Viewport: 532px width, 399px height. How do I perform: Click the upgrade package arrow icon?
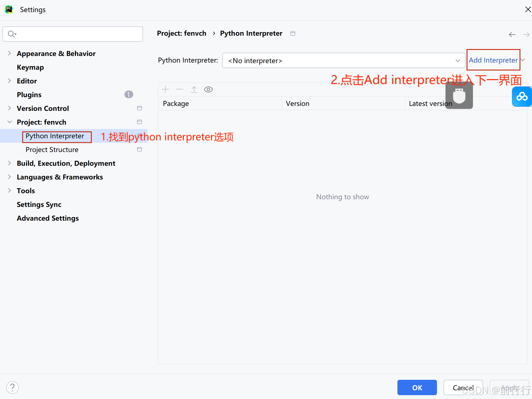pyautogui.click(x=194, y=89)
